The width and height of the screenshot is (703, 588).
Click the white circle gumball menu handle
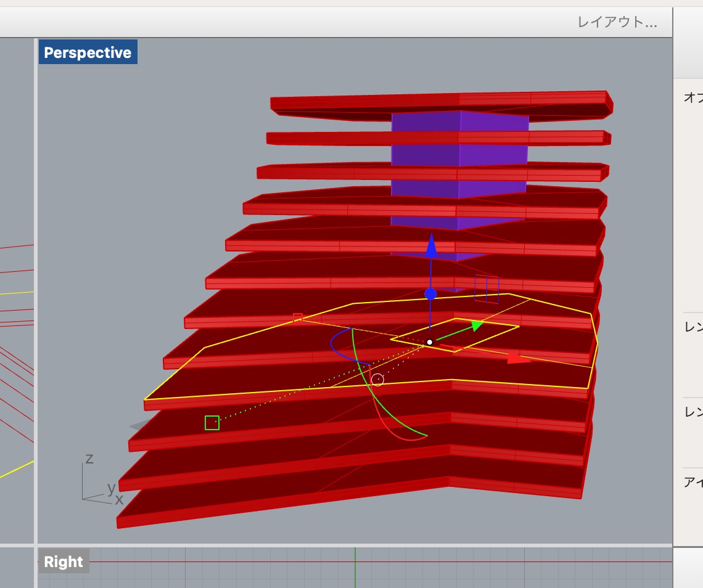click(x=377, y=380)
